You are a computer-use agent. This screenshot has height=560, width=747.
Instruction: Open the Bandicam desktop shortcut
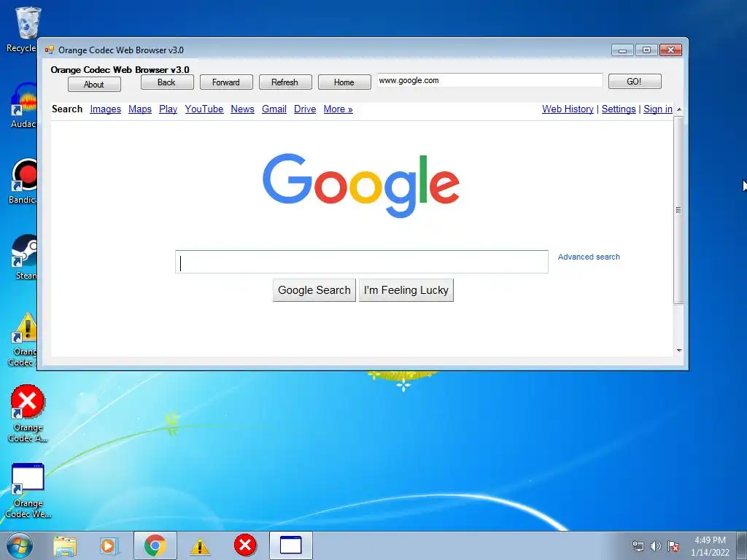pyautogui.click(x=24, y=181)
